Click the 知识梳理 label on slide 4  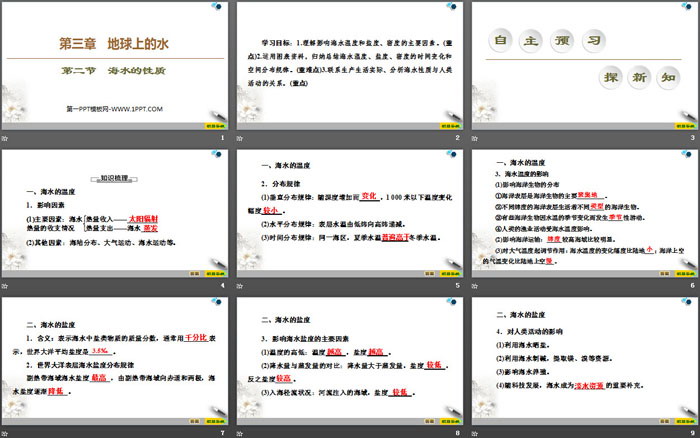pos(114,179)
